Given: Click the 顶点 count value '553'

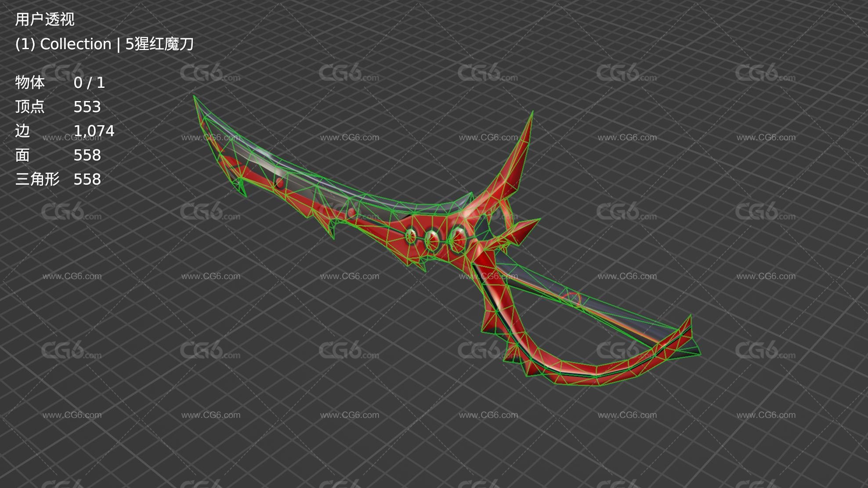Looking at the screenshot, I should (87, 107).
